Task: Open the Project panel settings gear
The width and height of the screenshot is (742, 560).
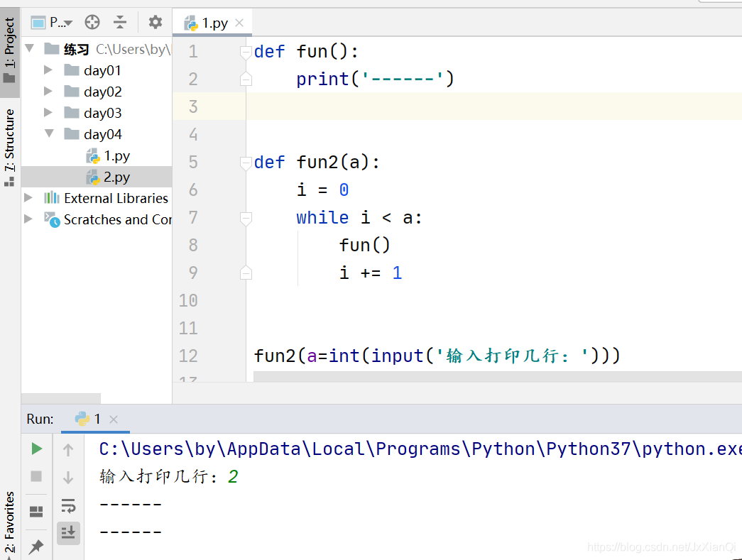Action: [156, 22]
